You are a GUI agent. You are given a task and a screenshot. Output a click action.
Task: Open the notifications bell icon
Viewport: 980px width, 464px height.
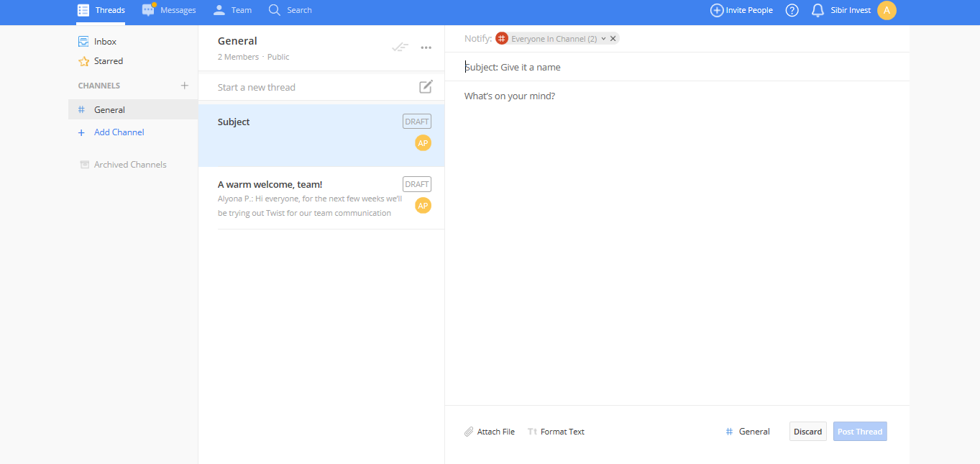click(x=818, y=10)
